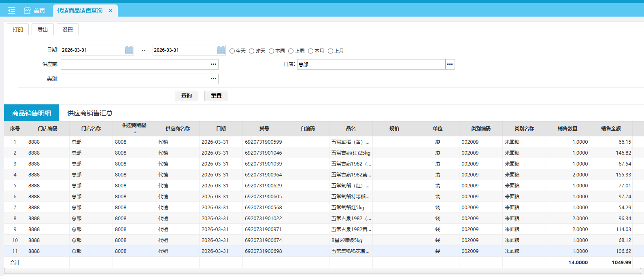The height and width of the screenshot is (276, 644).
Task: Select the 本月 radio option
Action: (311, 51)
